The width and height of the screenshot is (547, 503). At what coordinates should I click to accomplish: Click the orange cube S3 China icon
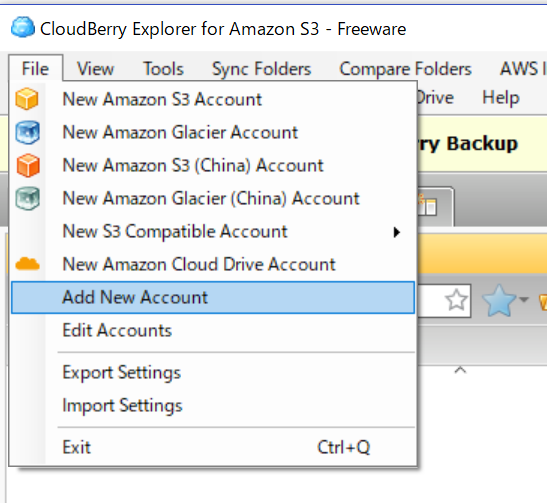(28, 165)
